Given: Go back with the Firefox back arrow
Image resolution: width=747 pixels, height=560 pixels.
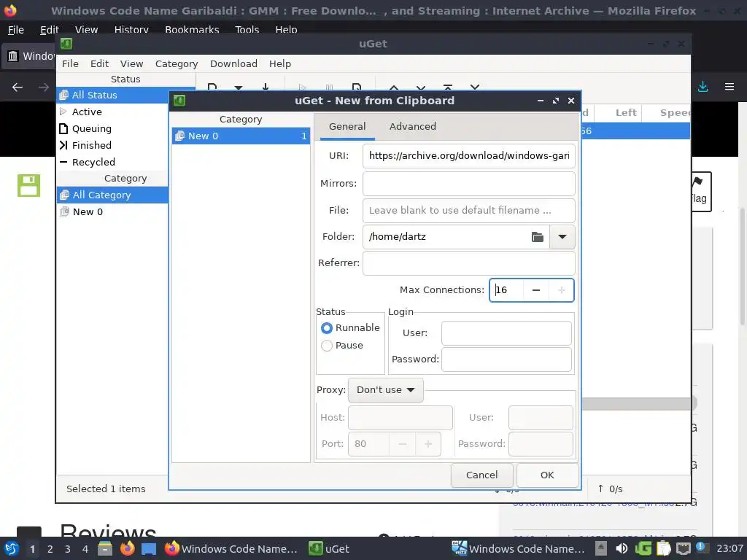Looking at the screenshot, I should click(x=18, y=87).
